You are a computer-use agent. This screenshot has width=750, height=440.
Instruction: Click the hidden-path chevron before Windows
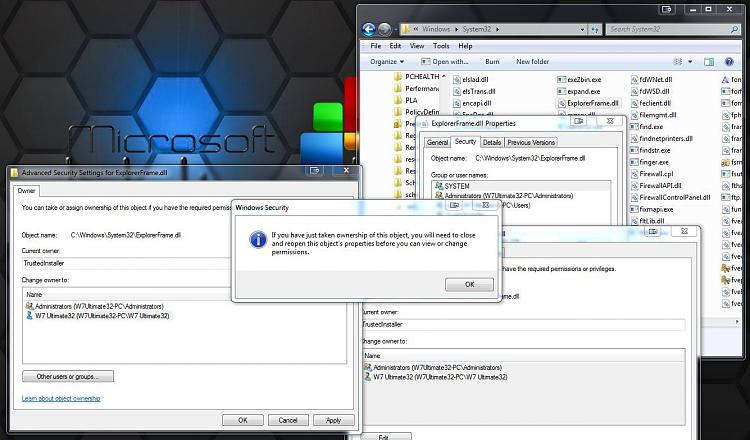click(417, 29)
